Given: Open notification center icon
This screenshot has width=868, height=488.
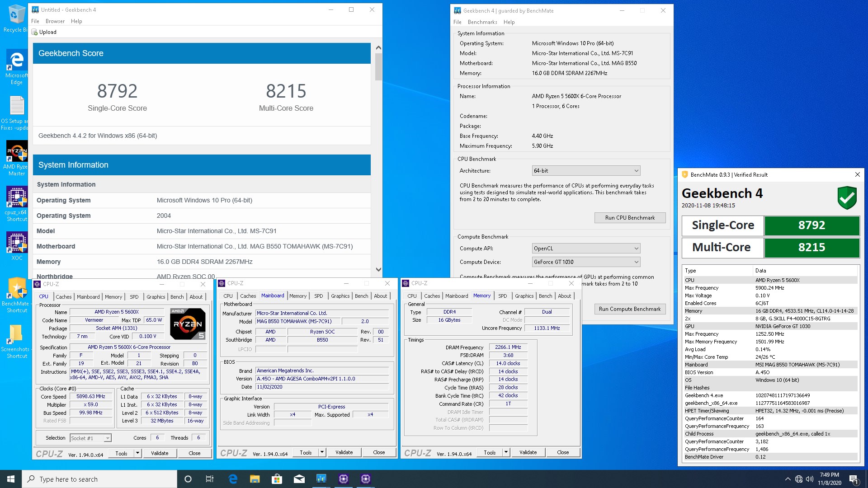Looking at the screenshot, I should [x=854, y=479].
